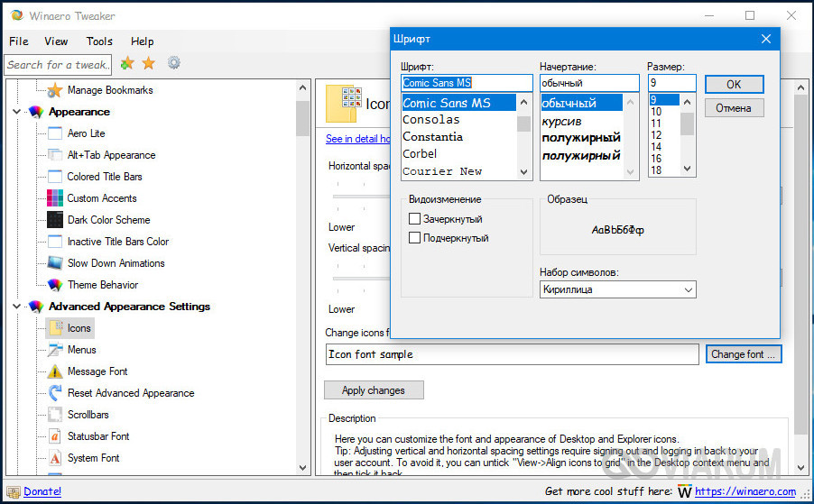Click the Change font ... button
Image resolution: width=814 pixels, height=504 pixels.
pos(744,354)
